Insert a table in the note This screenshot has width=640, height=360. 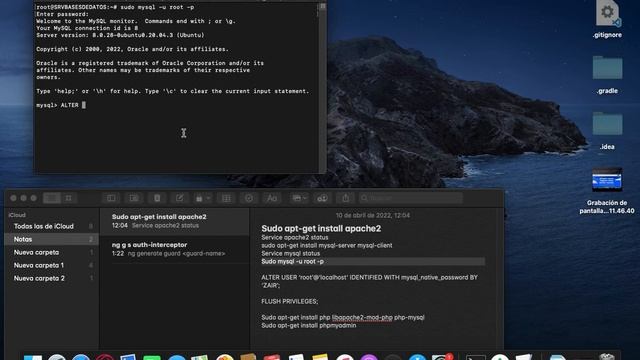coord(226,198)
